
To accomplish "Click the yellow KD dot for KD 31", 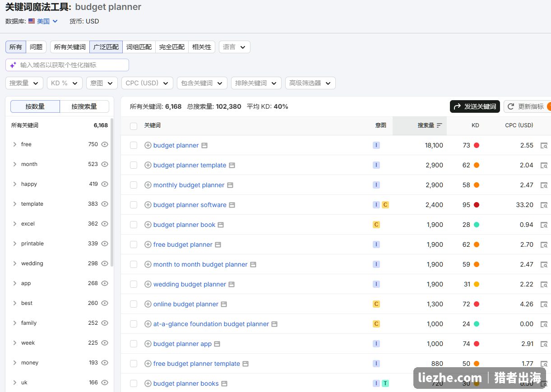I will pyautogui.click(x=477, y=284).
